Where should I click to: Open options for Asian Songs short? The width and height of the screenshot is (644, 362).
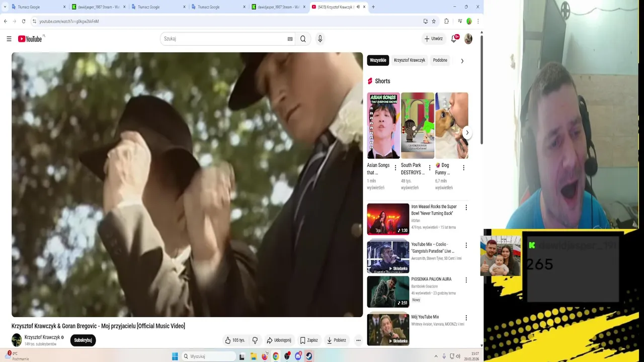click(x=395, y=168)
